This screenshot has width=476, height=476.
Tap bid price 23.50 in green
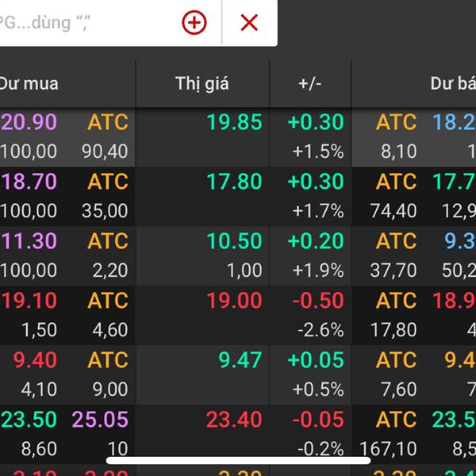29,420
